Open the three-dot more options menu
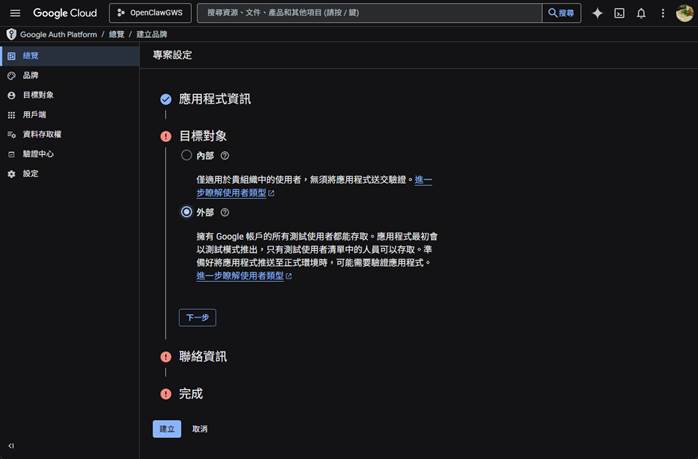The image size is (698, 459). [663, 13]
